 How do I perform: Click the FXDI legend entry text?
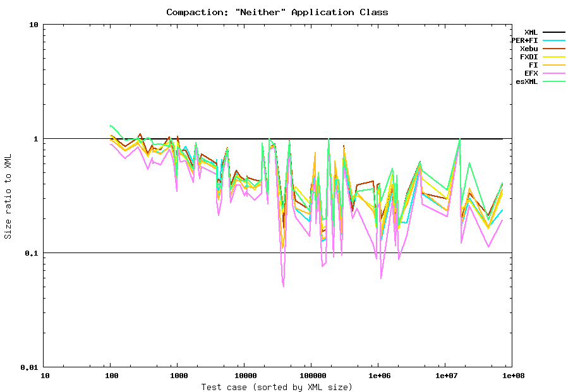click(529, 57)
